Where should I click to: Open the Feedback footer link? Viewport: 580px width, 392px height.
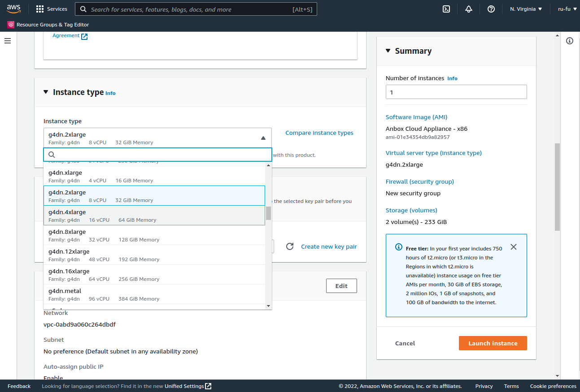click(19, 386)
